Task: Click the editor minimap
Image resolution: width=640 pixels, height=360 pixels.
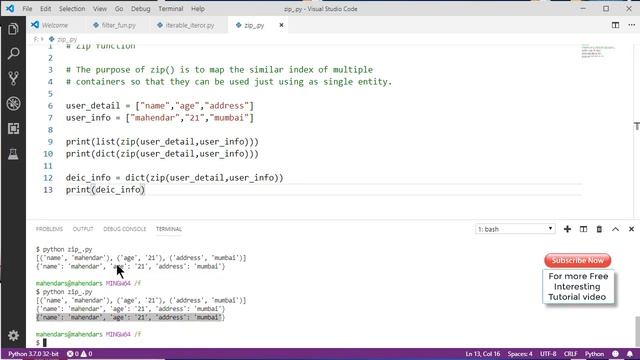Action: pos(598,51)
